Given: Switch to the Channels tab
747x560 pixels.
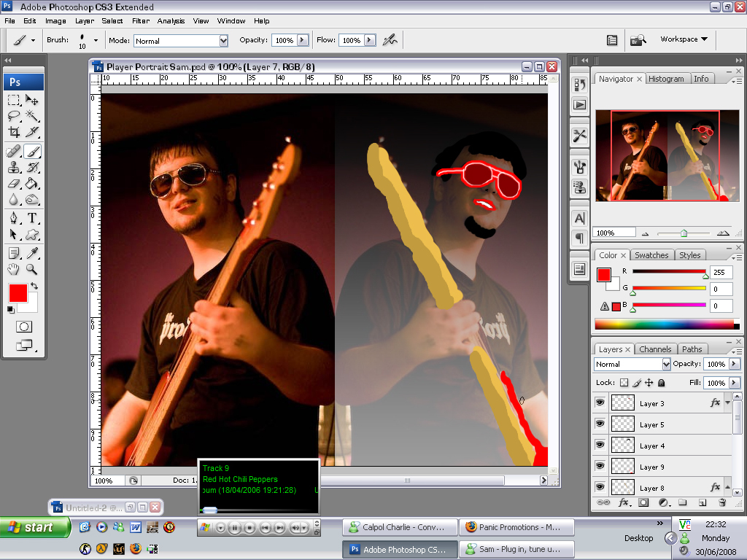Looking at the screenshot, I should 654,349.
